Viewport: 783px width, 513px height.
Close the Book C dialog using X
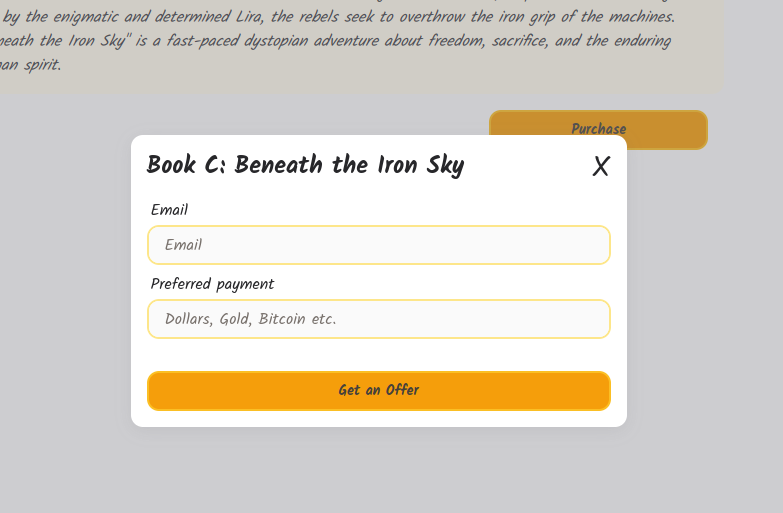(x=601, y=166)
